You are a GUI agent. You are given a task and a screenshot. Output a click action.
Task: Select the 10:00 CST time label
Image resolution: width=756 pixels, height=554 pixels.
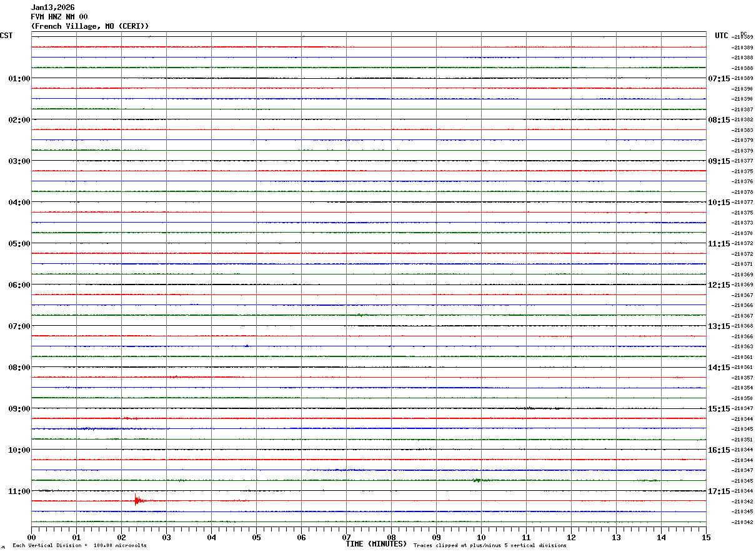click(x=19, y=450)
